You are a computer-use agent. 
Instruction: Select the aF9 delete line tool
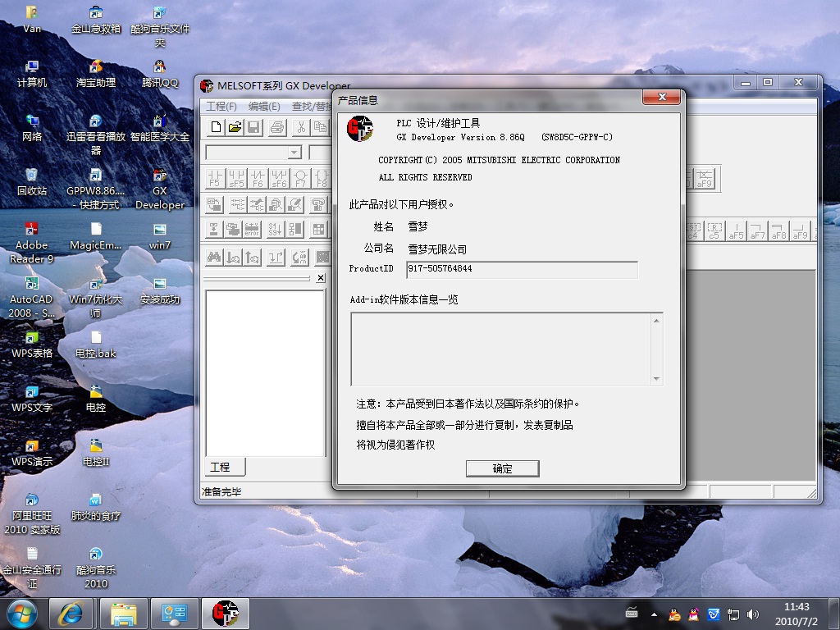[x=705, y=179]
